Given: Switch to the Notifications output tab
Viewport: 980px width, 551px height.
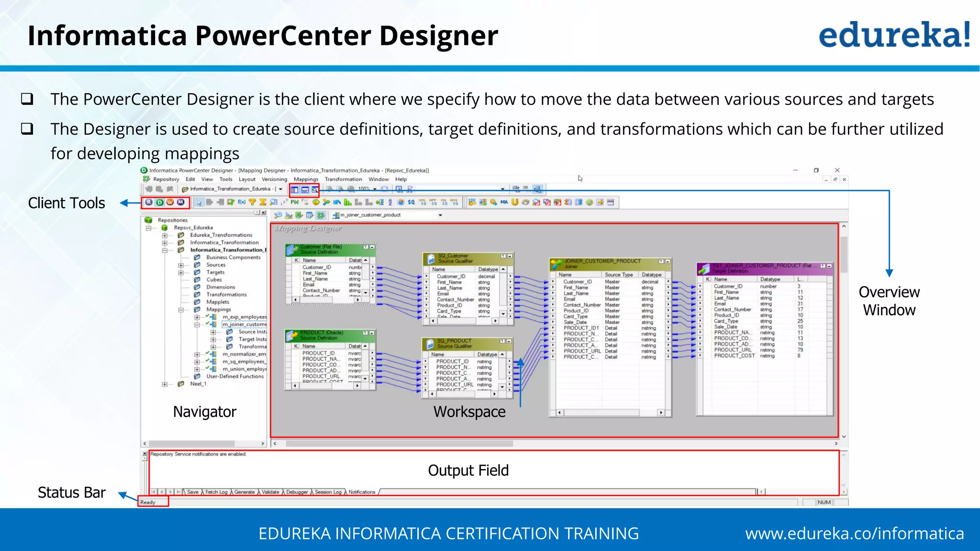Looking at the screenshot, I should pyautogui.click(x=362, y=492).
